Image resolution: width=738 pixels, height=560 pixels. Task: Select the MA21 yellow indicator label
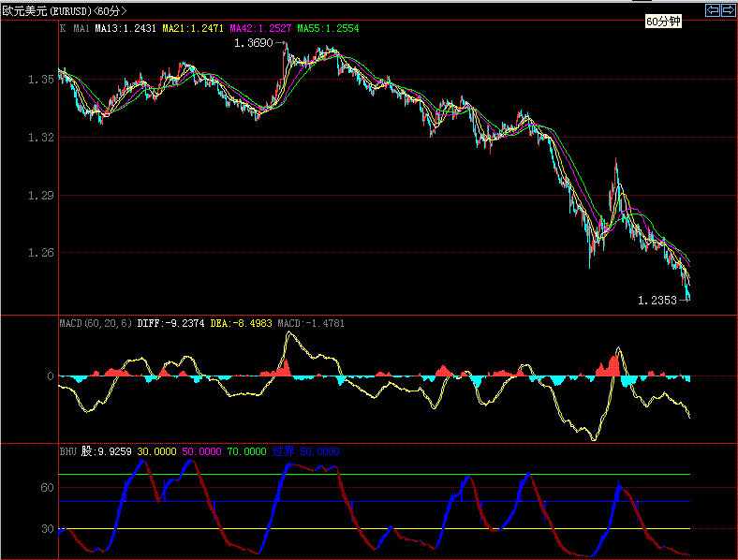click(194, 29)
